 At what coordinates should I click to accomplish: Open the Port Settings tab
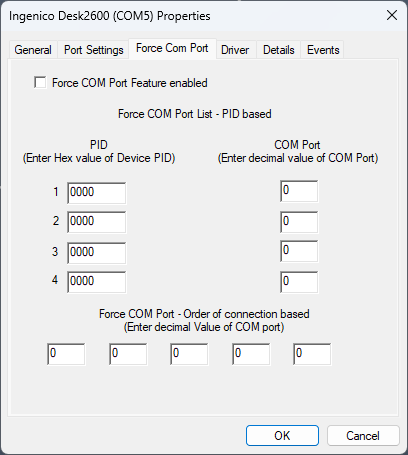click(93, 50)
